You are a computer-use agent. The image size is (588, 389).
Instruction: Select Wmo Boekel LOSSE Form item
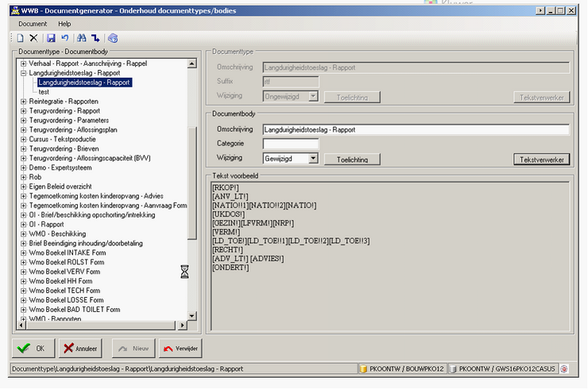tap(66, 300)
